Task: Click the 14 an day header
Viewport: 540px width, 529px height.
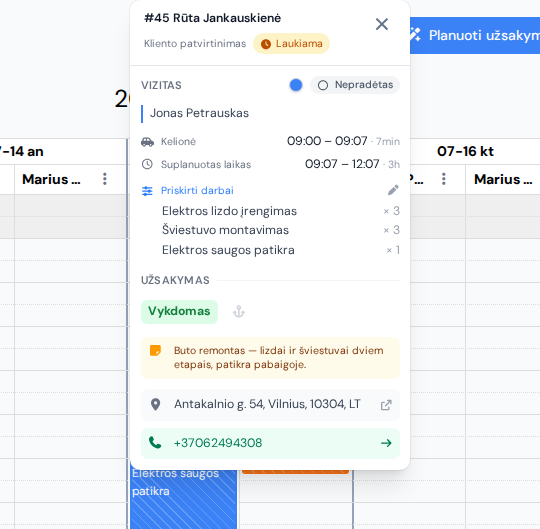Action: coord(21,152)
